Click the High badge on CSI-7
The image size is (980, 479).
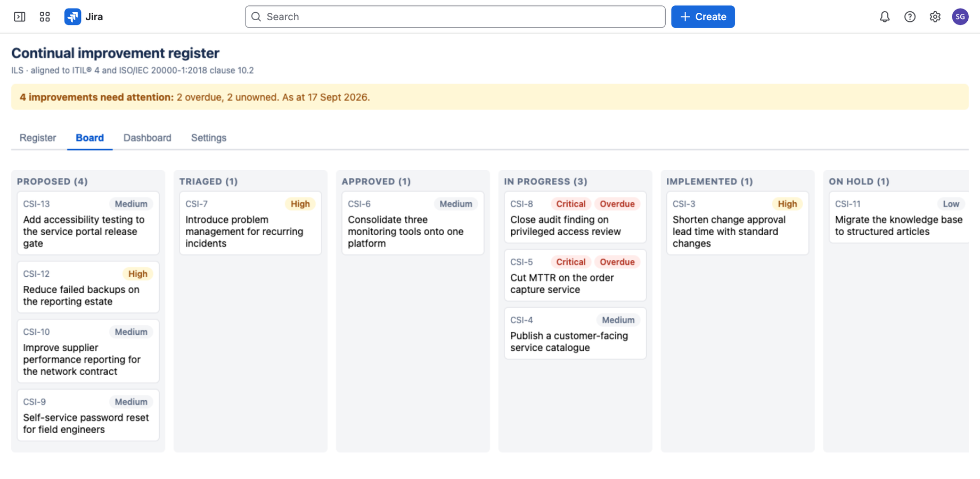[300, 204]
